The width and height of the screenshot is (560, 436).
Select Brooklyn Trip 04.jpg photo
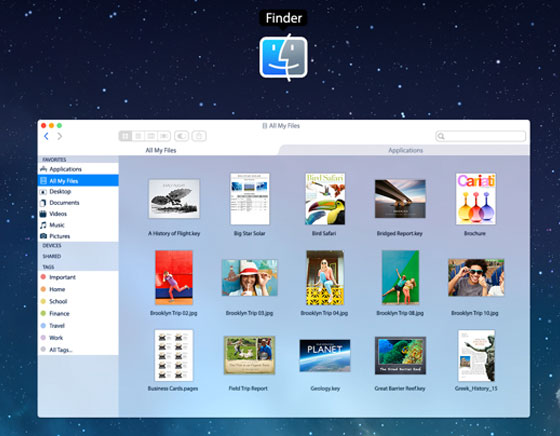(325, 277)
